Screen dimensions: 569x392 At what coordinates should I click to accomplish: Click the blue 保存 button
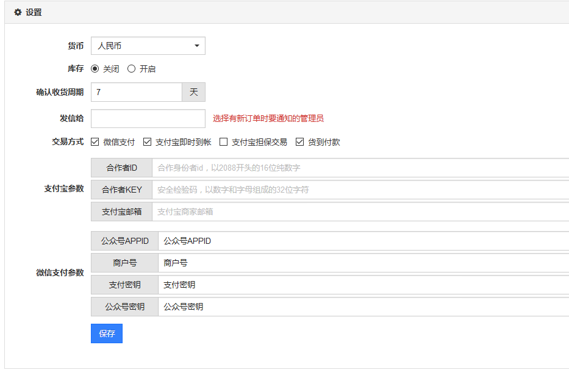pyautogui.click(x=107, y=333)
